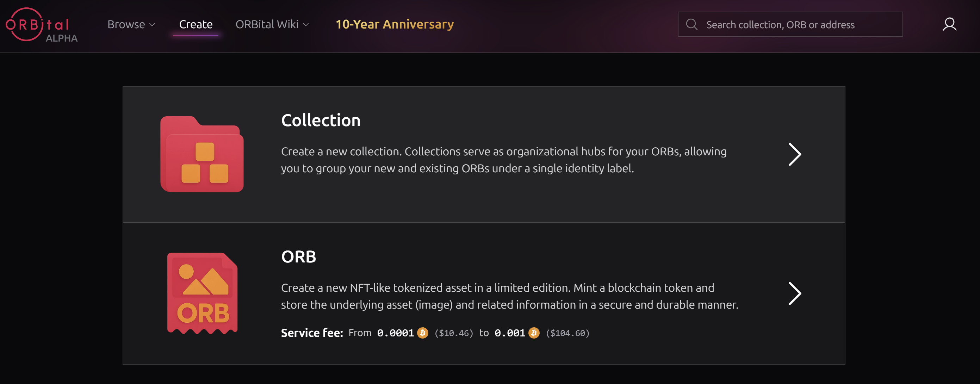Expand the ORBital Wiki dropdown
The height and width of the screenshot is (384, 980).
click(x=272, y=24)
